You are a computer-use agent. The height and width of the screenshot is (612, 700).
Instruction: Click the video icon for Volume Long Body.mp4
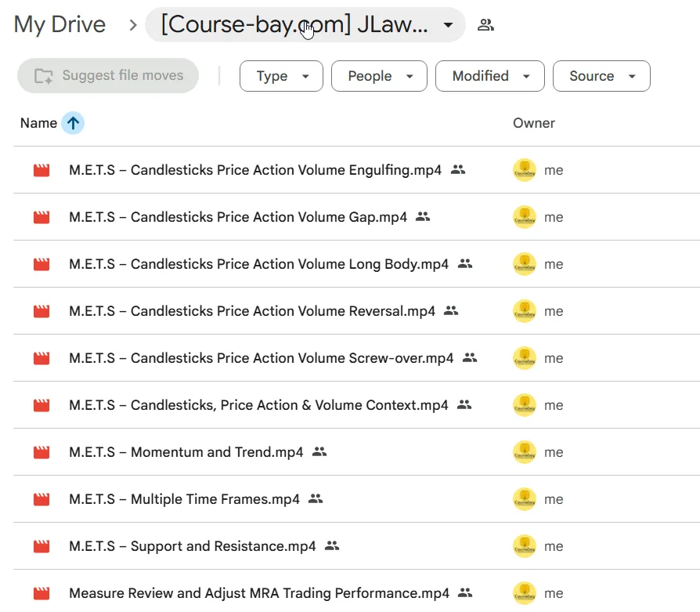click(41, 264)
